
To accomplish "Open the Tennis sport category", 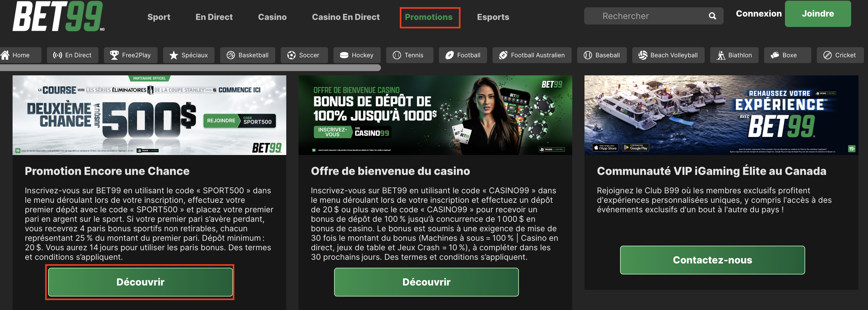I will pos(409,55).
